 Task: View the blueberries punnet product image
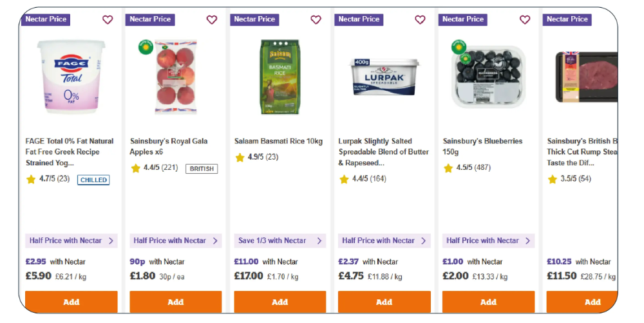489,76
